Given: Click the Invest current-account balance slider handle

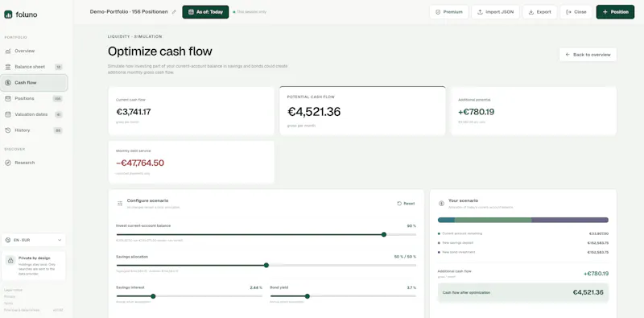Looking at the screenshot, I should [384, 234].
